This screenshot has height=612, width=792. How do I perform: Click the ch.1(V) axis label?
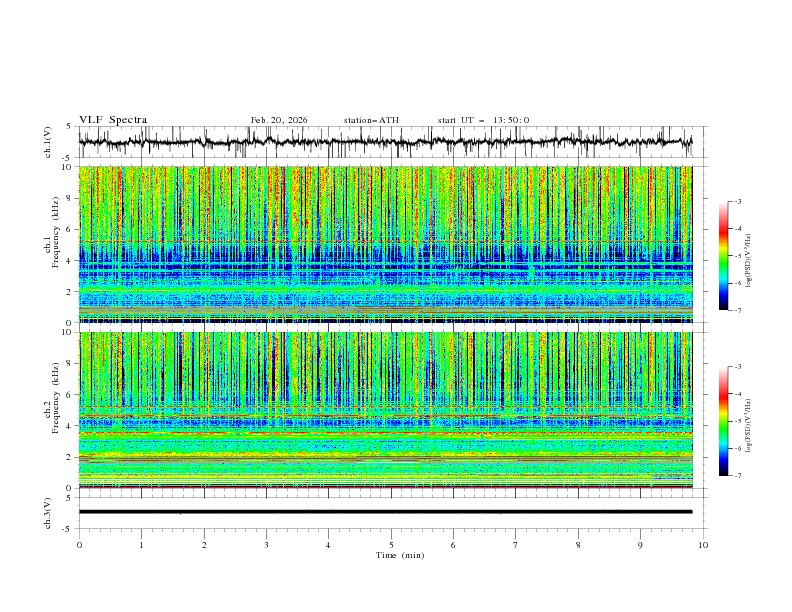(49, 142)
